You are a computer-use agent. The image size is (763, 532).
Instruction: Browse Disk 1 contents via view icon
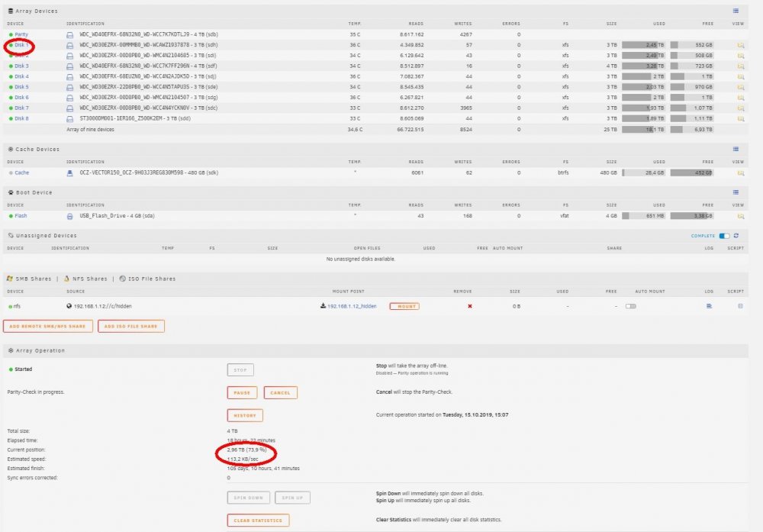pos(741,45)
